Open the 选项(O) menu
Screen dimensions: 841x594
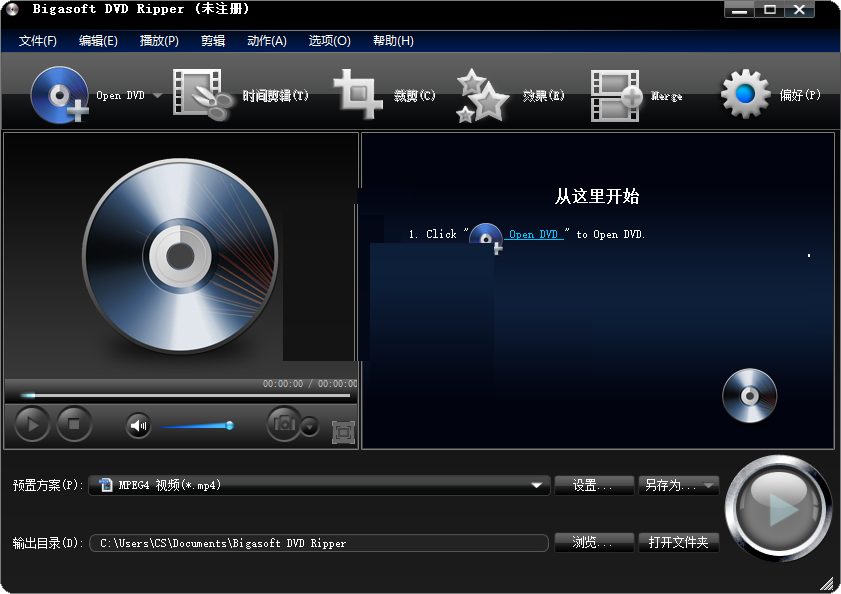(x=329, y=41)
